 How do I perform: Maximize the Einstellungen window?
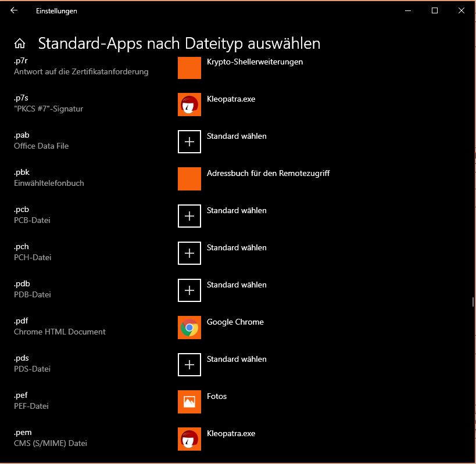click(x=435, y=10)
